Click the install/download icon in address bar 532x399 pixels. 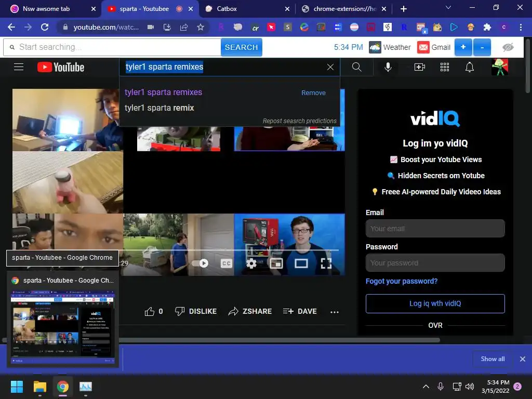pos(167,27)
